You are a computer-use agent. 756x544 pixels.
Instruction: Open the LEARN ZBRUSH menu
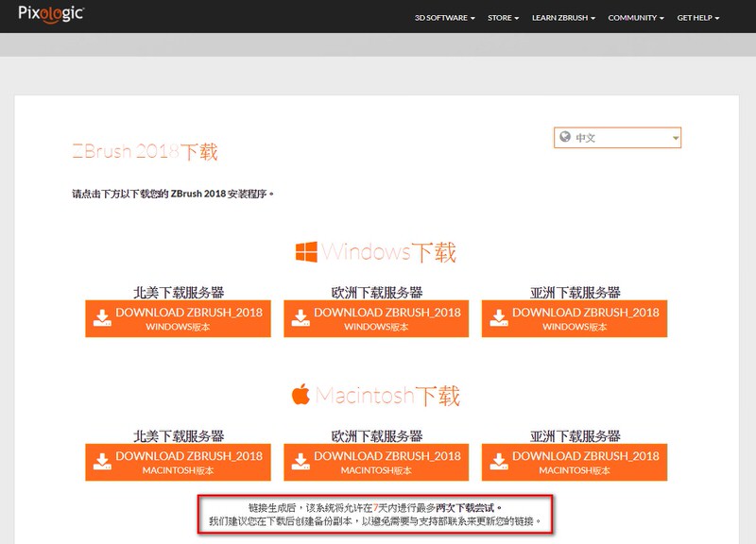coord(563,18)
